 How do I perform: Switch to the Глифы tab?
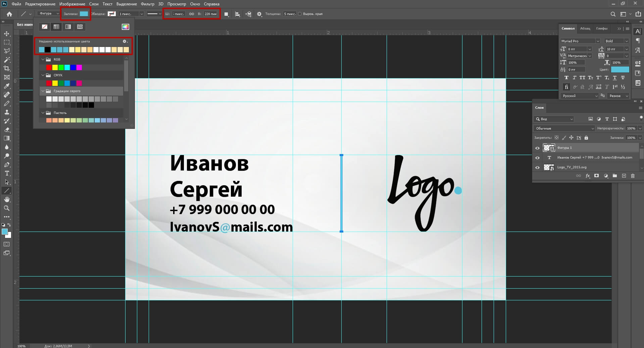point(602,29)
